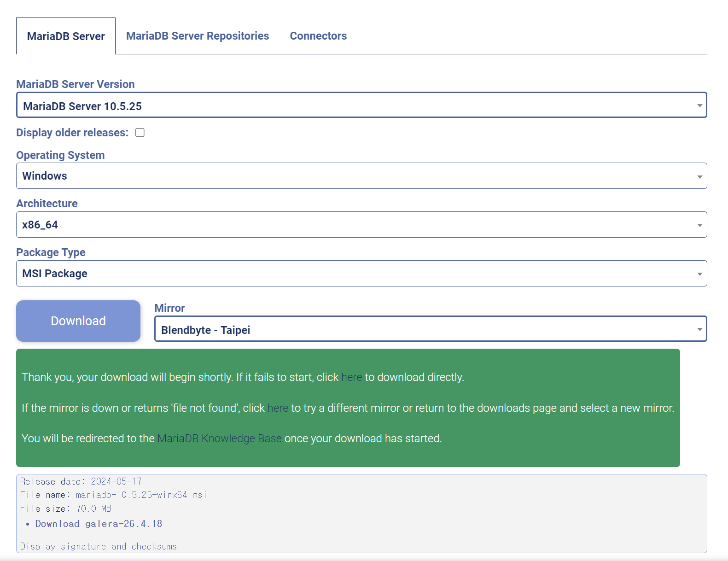The height and width of the screenshot is (561, 728).
Task: Click the release date 2024-05-17
Action: [116, 481]
